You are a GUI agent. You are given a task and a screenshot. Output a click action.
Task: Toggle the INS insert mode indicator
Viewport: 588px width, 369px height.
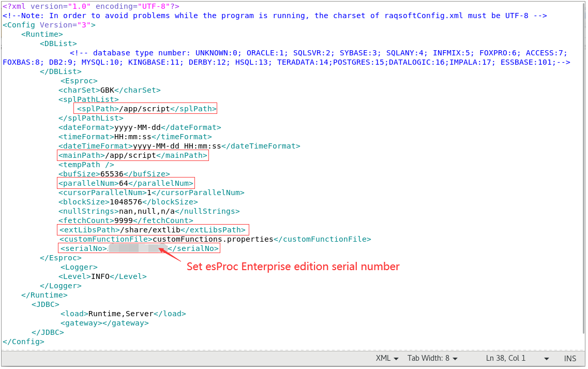point(570,358)
